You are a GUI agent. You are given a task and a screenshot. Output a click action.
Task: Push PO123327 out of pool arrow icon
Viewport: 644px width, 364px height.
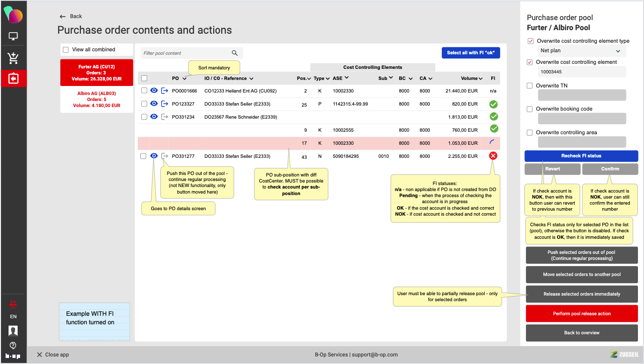164,104
